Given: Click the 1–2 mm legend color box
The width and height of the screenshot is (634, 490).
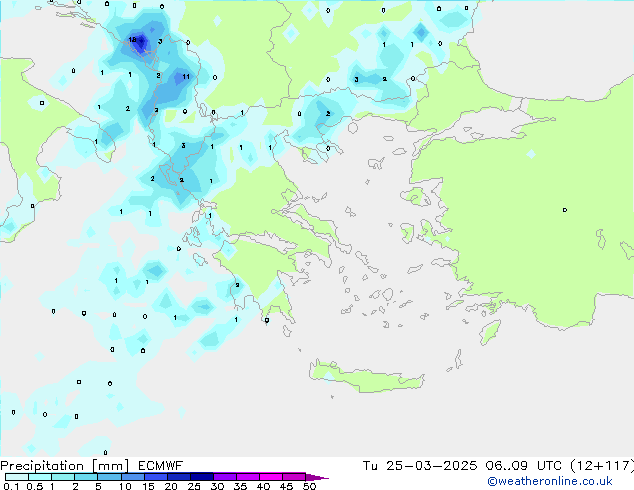Looking at the screenshot, I should click(x=63, y=477).
